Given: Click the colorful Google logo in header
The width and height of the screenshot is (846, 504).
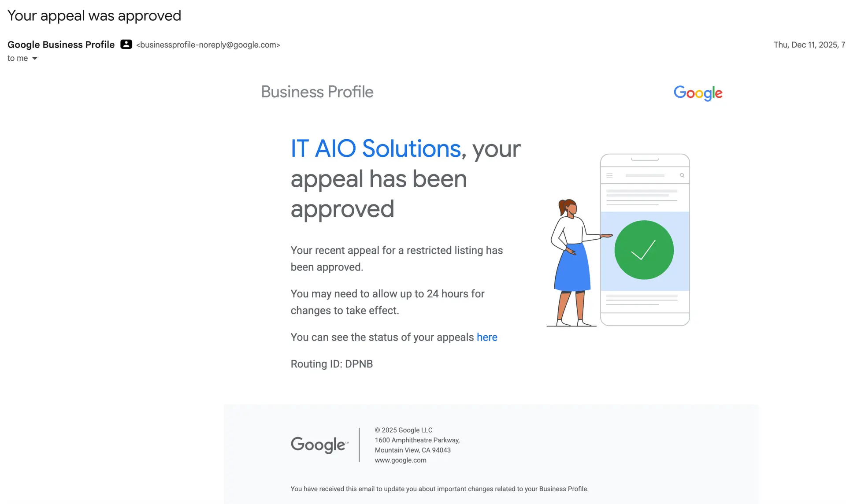Looking at the screenshot, I should tap(698, 93).
